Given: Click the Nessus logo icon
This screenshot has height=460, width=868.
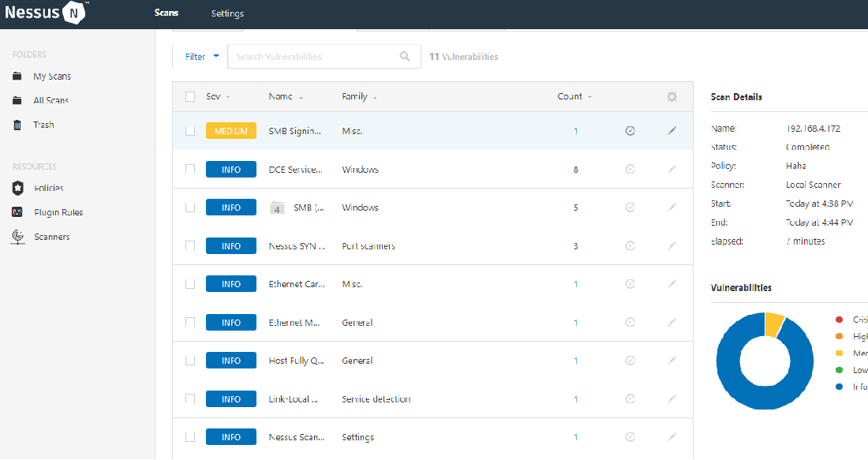Looking at the screenshot, I should pos(74,13).
